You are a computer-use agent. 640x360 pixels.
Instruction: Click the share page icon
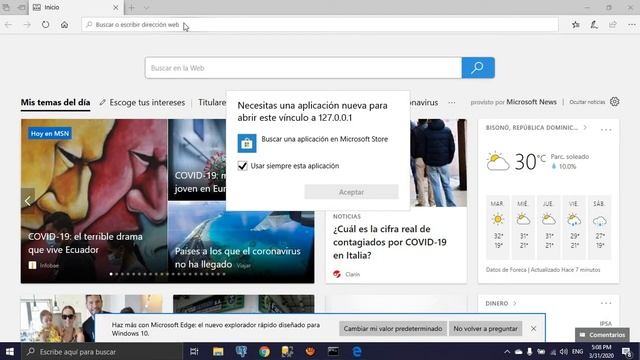click(x=613, y=25)
